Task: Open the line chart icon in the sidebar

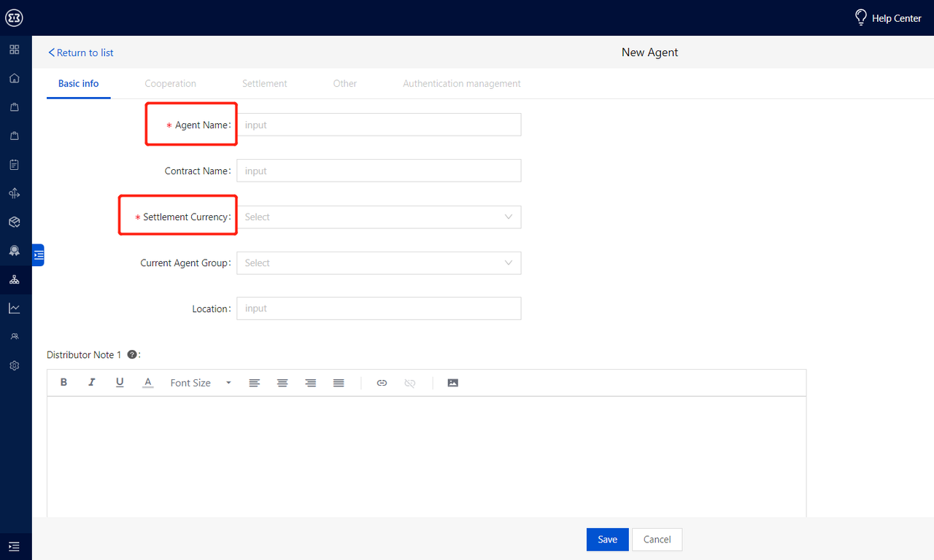Action: click(14, 308)
